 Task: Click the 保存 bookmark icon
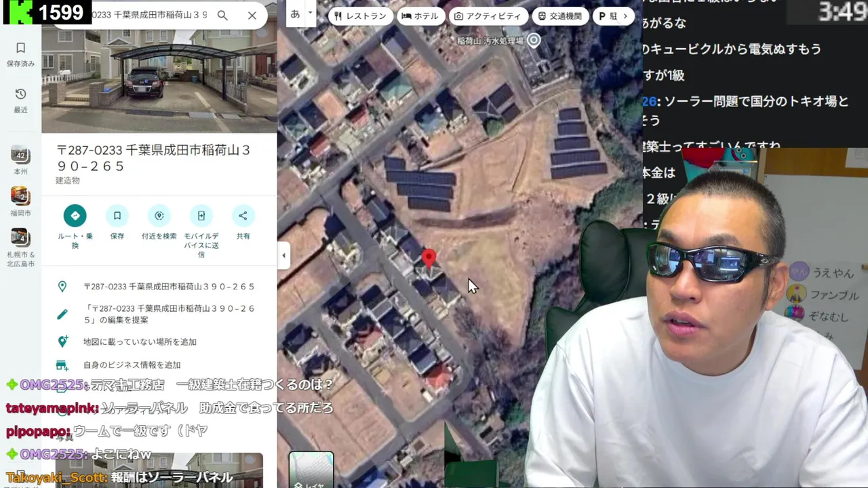117,216
